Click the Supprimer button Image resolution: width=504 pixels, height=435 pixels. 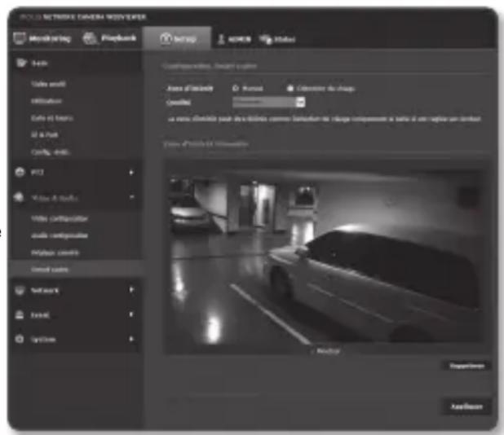[x=467, y=367]
